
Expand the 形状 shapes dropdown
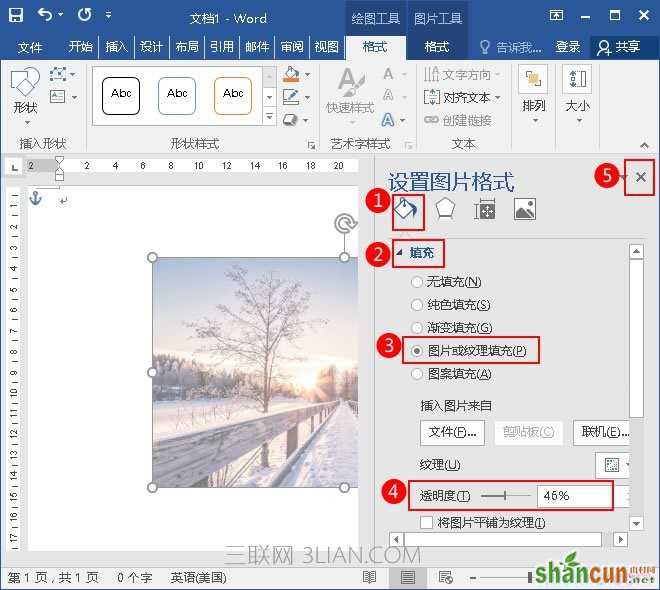(26, 97)
